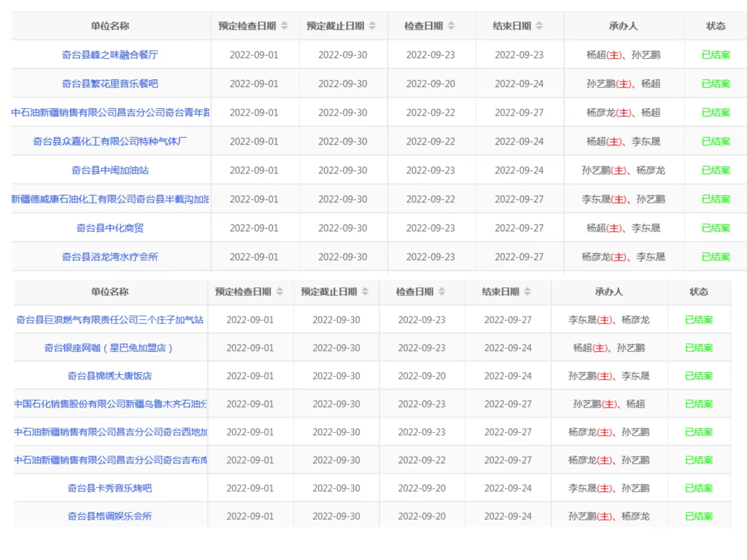Select 单位名称 header in lower table
747x560 pixels.
[x=110, y=291]
